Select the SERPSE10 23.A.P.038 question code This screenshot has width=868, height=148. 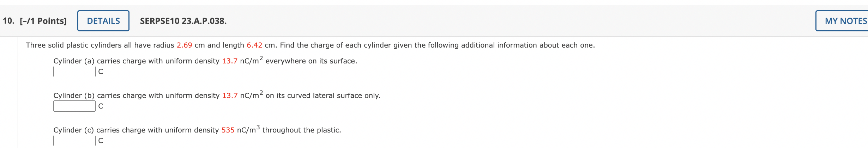[183, 21]
